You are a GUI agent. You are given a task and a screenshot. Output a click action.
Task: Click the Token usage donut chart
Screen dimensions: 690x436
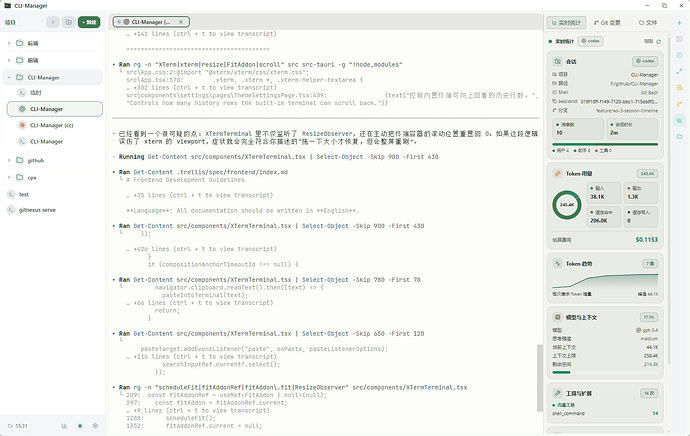tap(567, 205)
